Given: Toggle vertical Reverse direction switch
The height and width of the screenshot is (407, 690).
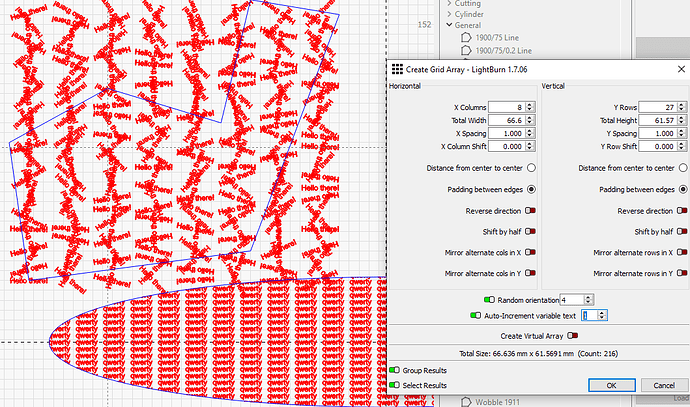Looking at the screenshot, I should click(682, 210).
